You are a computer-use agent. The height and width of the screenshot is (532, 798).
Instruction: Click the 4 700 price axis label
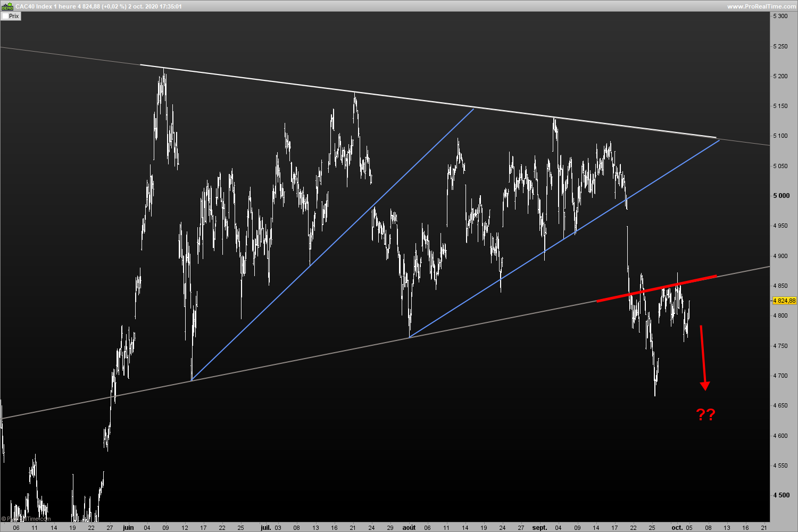coord(781,376)
